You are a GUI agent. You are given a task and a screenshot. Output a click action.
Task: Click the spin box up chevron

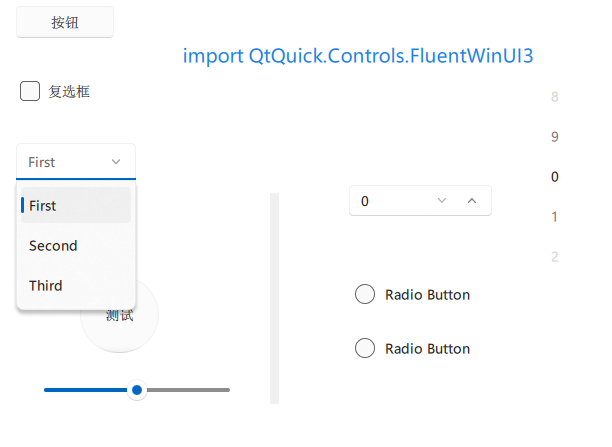click(x=472, y=201)
